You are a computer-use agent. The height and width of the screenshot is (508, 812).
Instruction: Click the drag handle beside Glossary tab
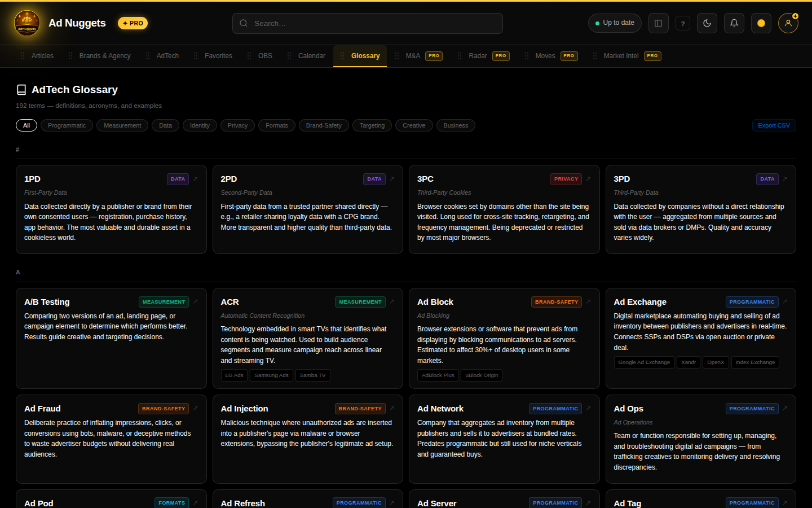pyautogui.click(x=342, y=56)
